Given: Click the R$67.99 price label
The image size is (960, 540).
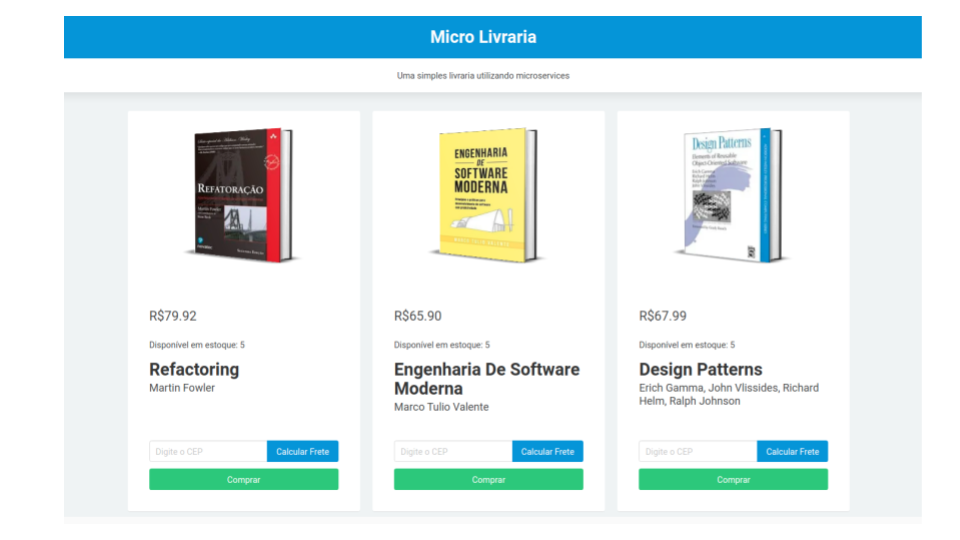Looking at the screenshot, I should [663, 316].
